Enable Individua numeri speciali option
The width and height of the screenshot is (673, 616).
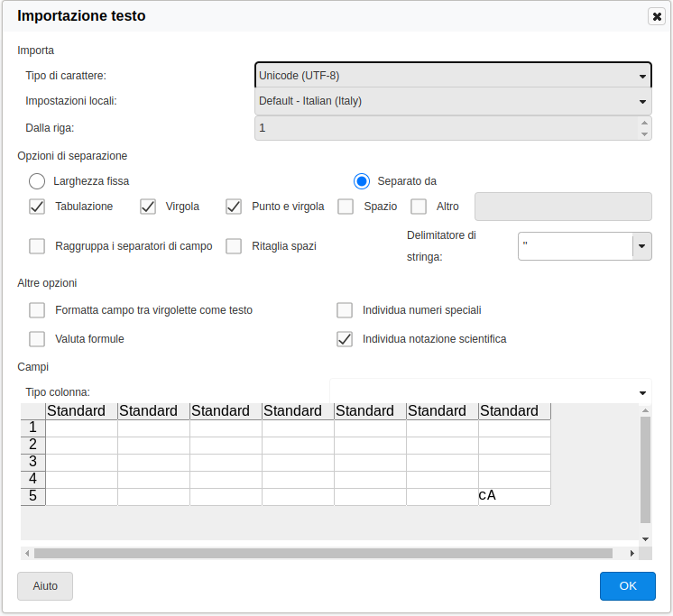pyautogui.click(x=345, y=310)
